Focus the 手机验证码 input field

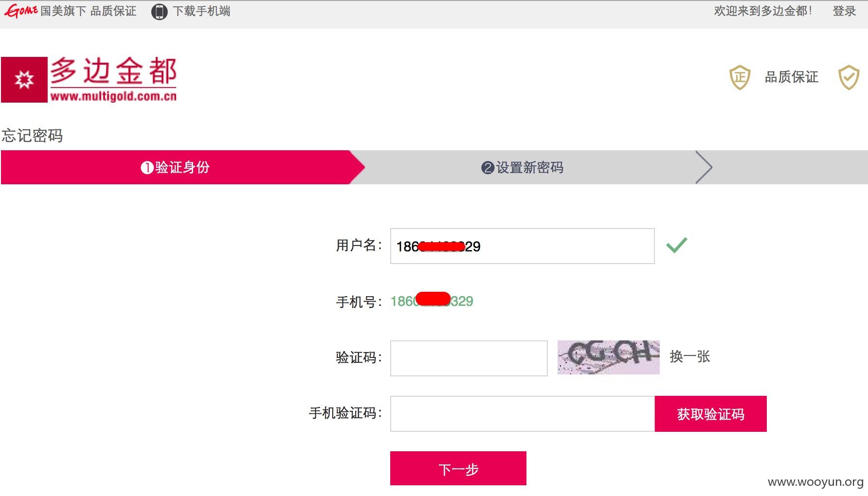tap(523, 414)
